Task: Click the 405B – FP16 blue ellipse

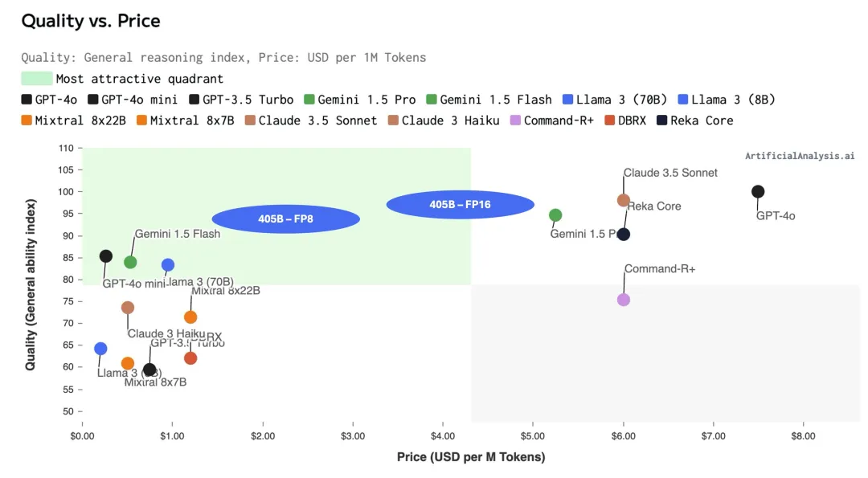Action: 460,205
